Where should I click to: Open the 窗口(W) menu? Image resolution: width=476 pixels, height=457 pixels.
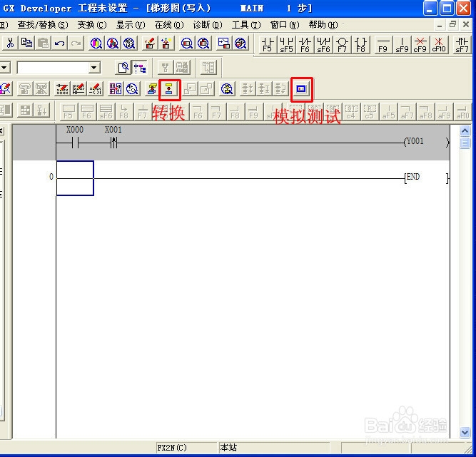[285, 25]
